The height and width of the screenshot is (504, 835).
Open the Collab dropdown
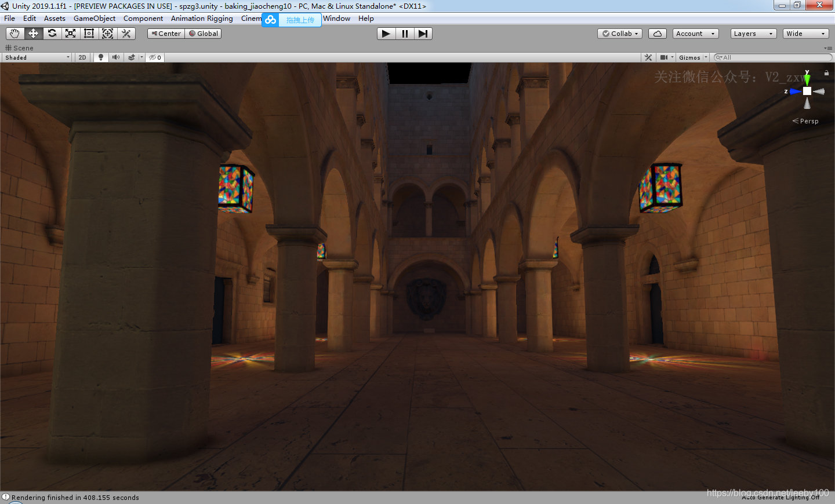click(x=620, y=34)
